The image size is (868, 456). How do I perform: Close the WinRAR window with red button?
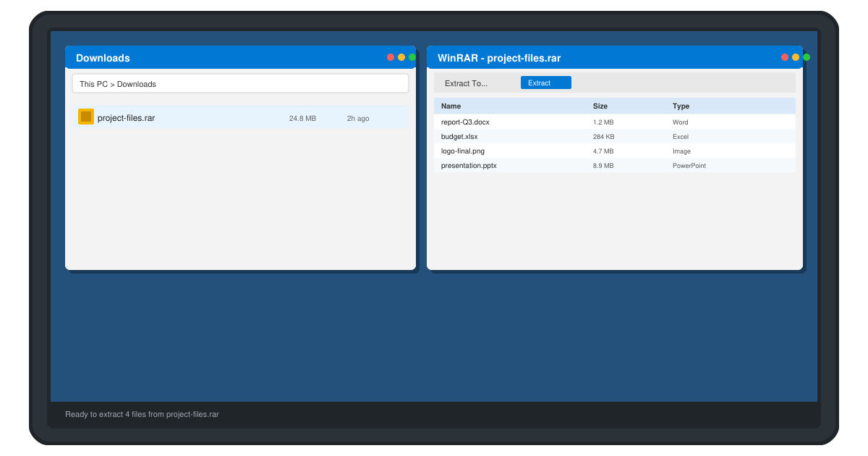pos(785,57)
